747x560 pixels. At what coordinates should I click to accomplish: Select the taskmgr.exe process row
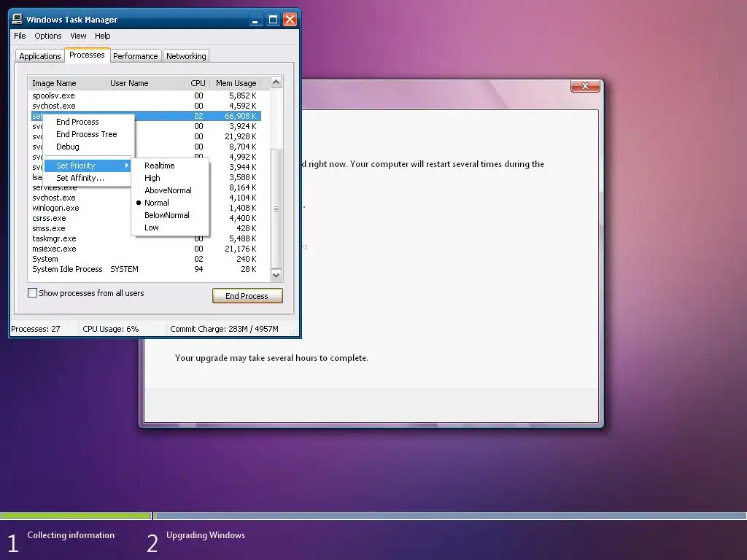[146, 238]
